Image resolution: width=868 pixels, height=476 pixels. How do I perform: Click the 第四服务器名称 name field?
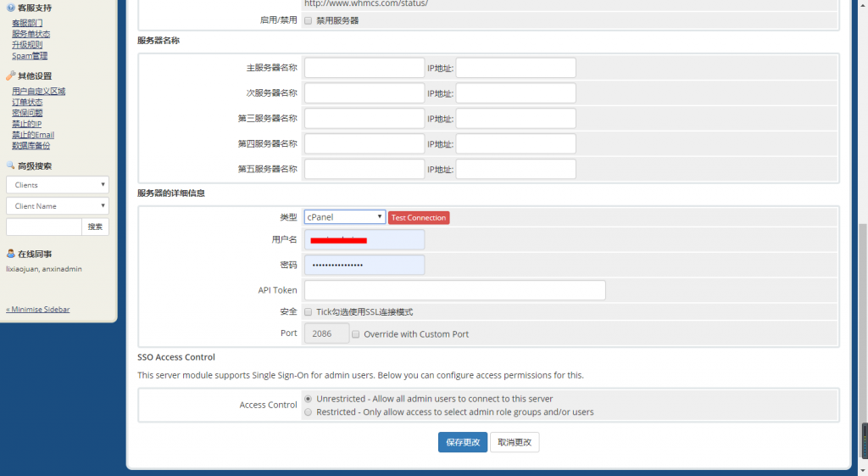364,143
